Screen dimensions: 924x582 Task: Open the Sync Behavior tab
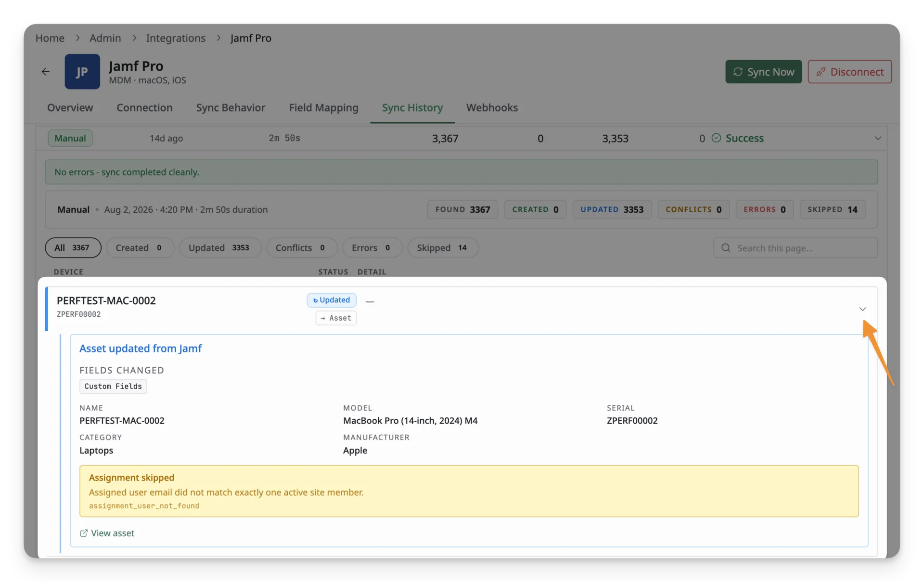click(231, 107)
